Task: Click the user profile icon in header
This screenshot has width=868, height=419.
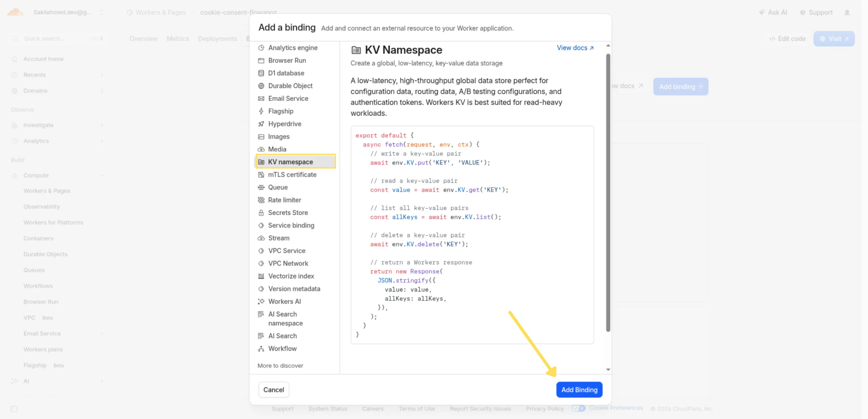Action: [847, 13]
